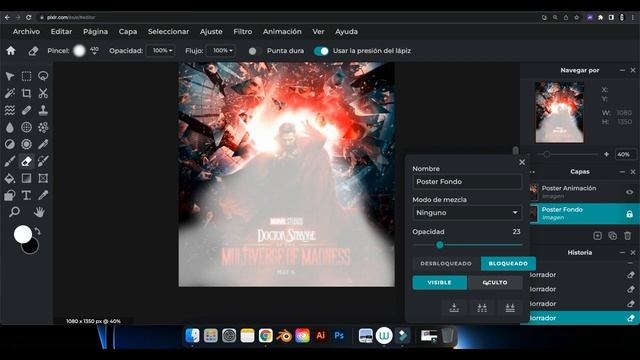This screenshot has height=360, width=640.
Task: Select the magnifier Zoom tool
Action: coord(14,212)
